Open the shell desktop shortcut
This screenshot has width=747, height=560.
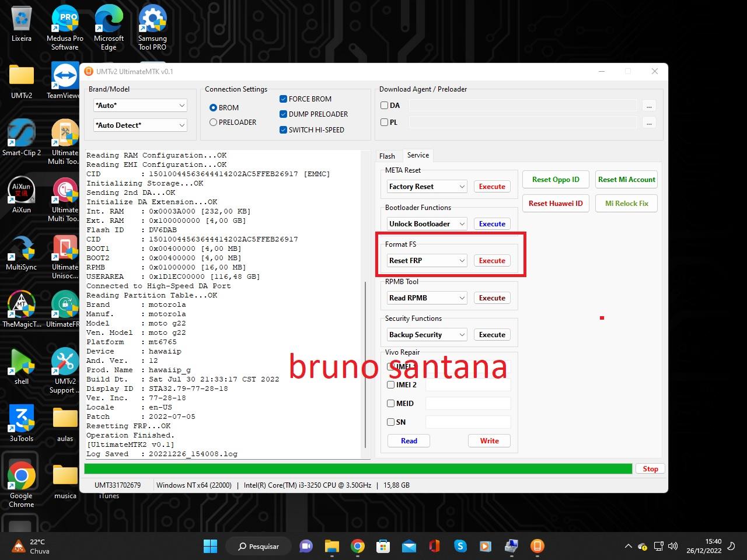pyautogui.click(x=22, y=367)
